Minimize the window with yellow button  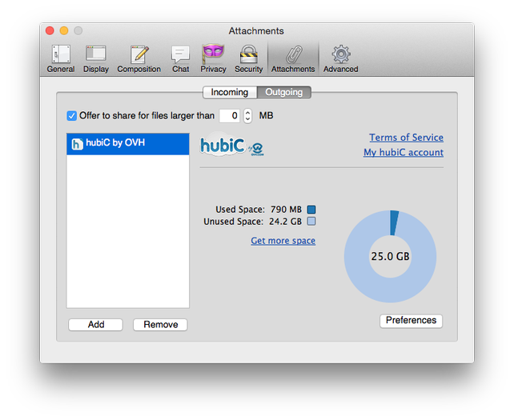64,30
